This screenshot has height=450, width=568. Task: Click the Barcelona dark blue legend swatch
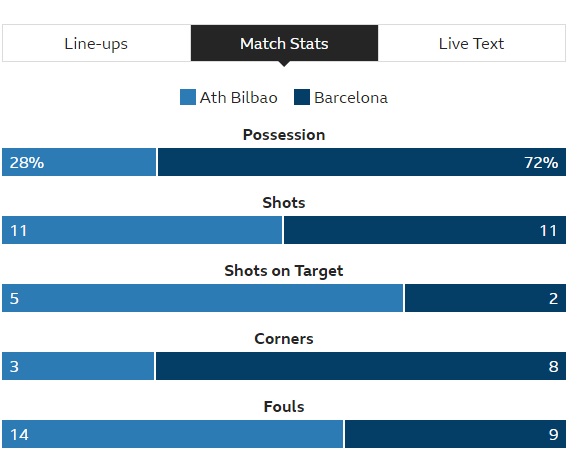tap(302, 97)
